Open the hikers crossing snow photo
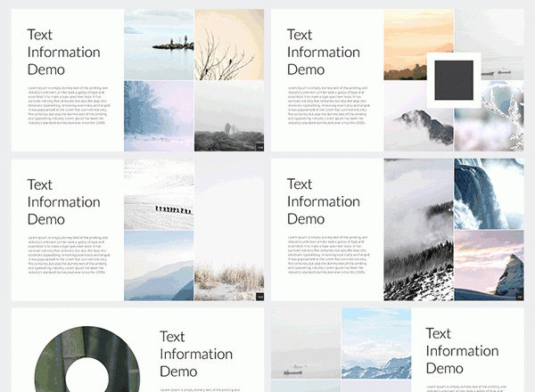The width and height of the screenshot is (535, 392). click(159, 196)
